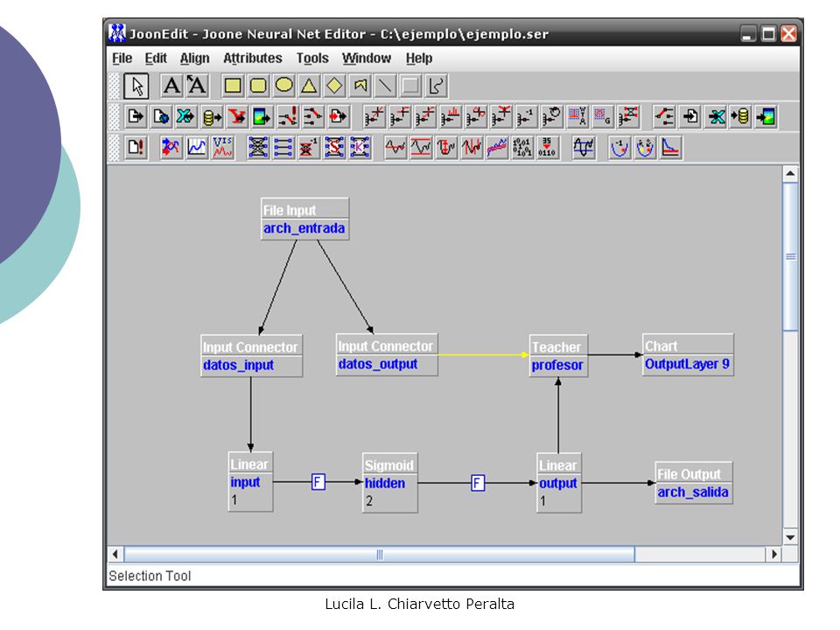Select the Input Connector datos_input node
Image resolution: width=840 pixels, height=630 pixels.
click(251, 356)
